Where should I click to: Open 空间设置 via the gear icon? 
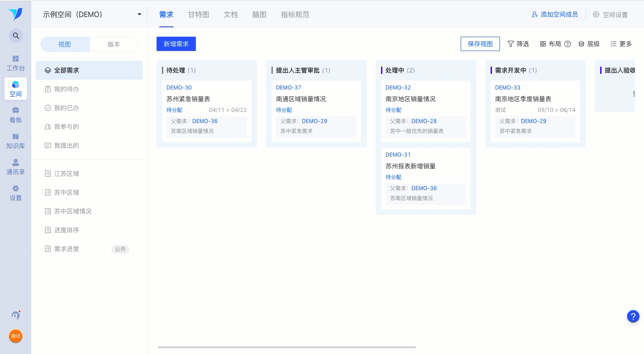596,14
